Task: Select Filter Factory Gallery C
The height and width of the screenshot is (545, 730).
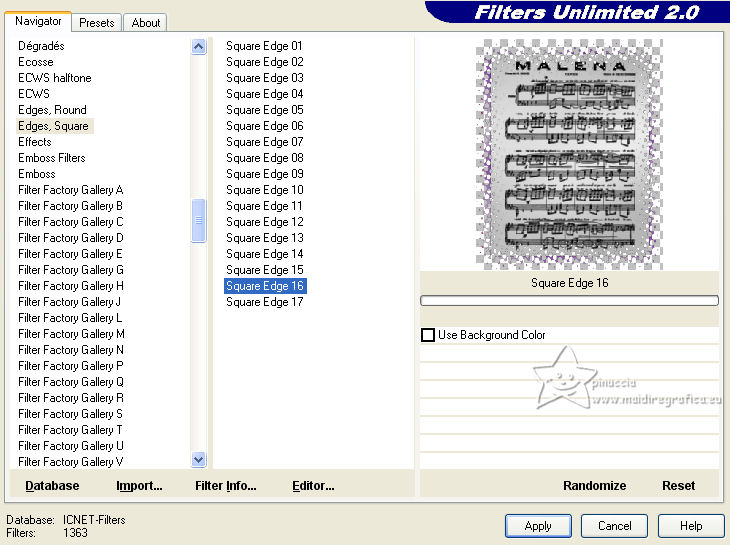Action: coord(70,222)
